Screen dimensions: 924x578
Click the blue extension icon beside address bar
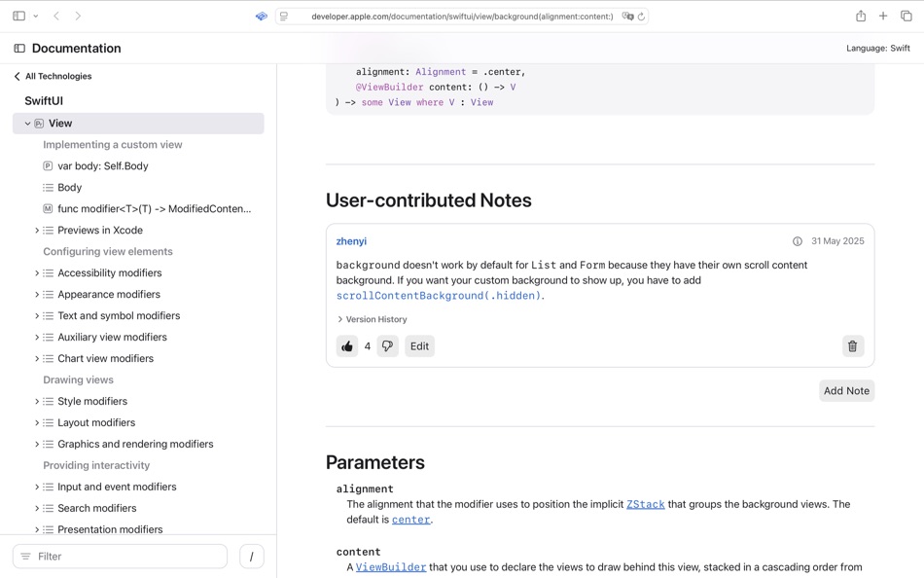coord(261,16)
